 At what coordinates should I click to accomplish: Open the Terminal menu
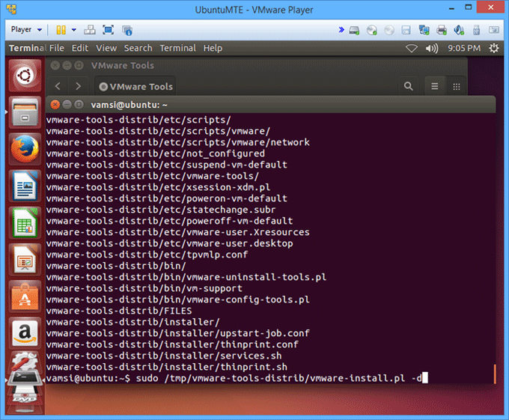click(x=178, y=48)
